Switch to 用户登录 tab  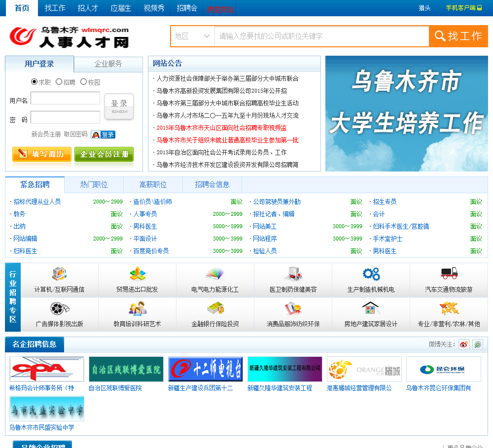(39, 64)
